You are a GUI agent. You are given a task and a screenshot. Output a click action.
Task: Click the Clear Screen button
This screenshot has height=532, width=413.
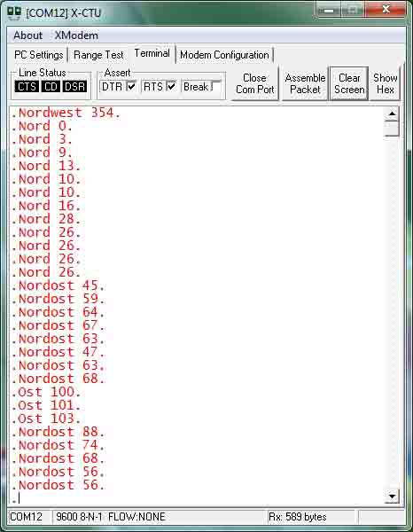tap(349, 83)
